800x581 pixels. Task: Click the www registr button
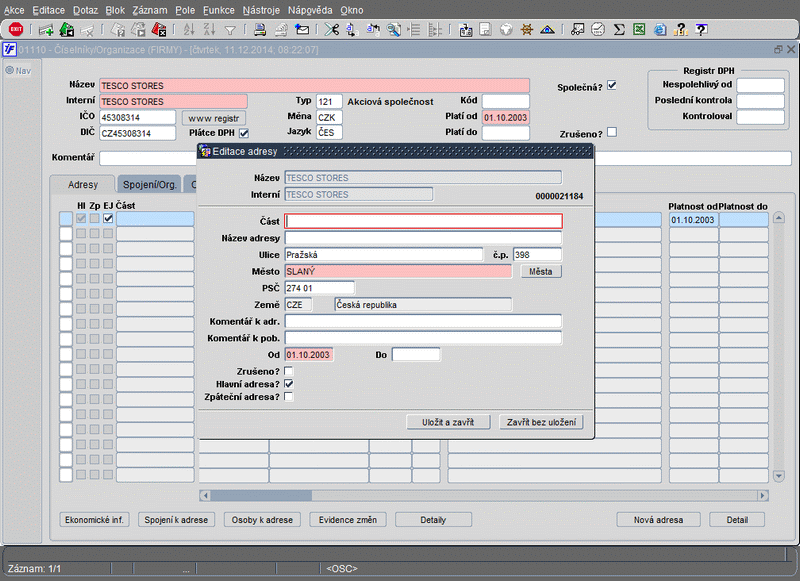coord(214,118)
